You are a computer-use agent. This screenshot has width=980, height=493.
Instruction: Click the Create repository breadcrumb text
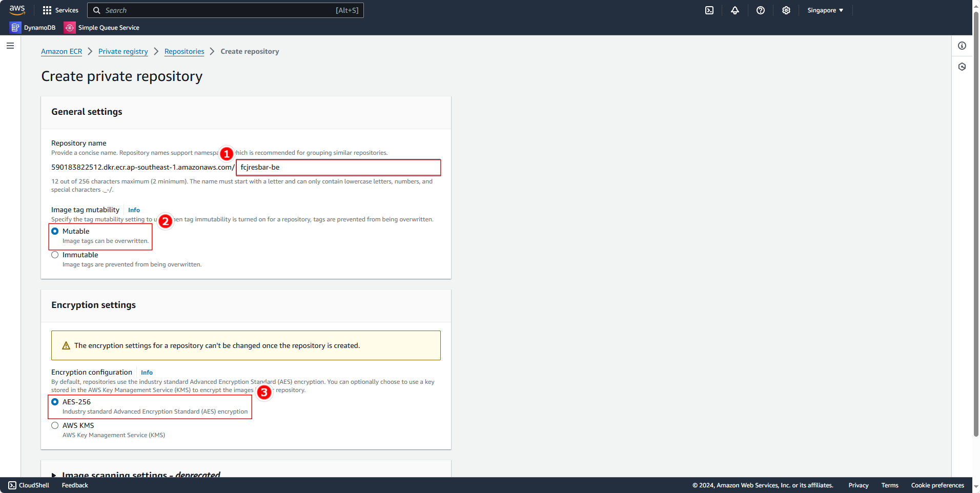[x=250, y=51]
